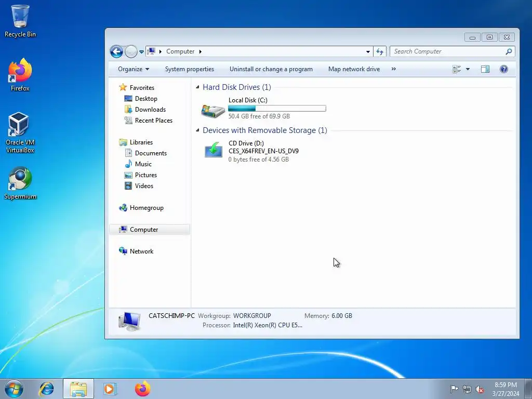Show more toolbar commands with chevron
The height and width of the screenshot is (399, 532).
coord(394,69)
